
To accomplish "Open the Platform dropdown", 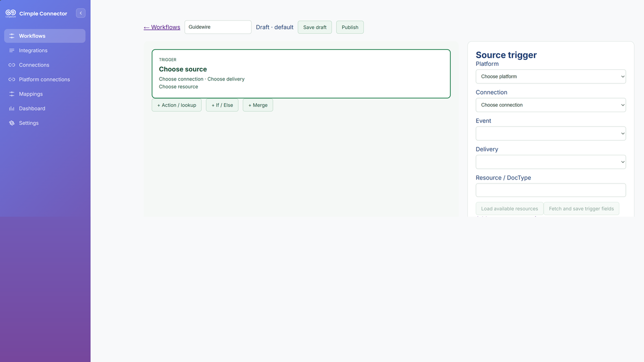I will coord(551,76).
